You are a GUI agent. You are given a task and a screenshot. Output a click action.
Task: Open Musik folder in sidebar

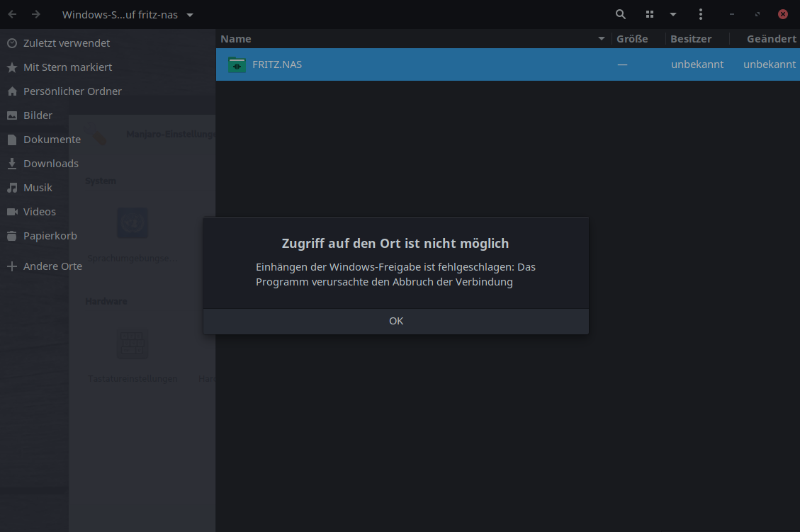click(38, 187)
